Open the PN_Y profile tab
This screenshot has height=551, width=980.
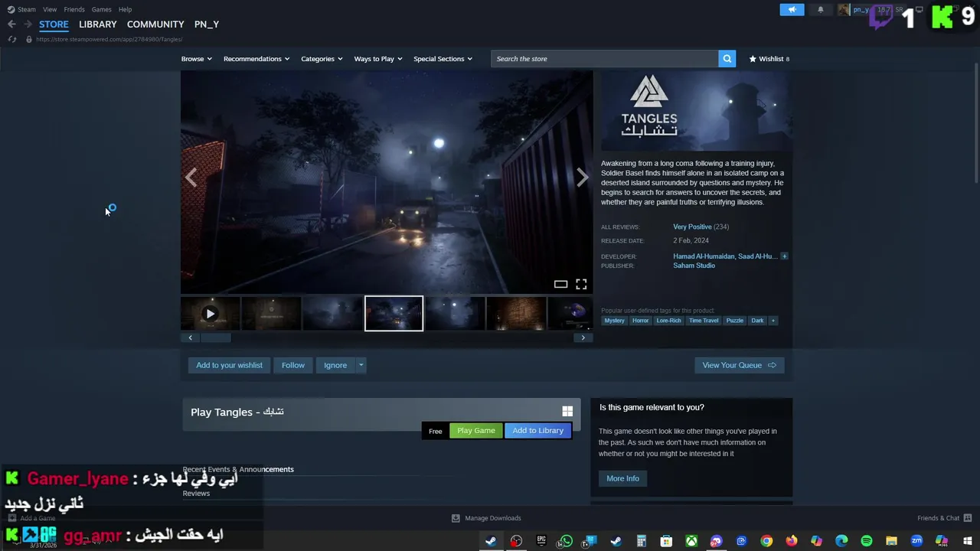[x=207, y=24]
